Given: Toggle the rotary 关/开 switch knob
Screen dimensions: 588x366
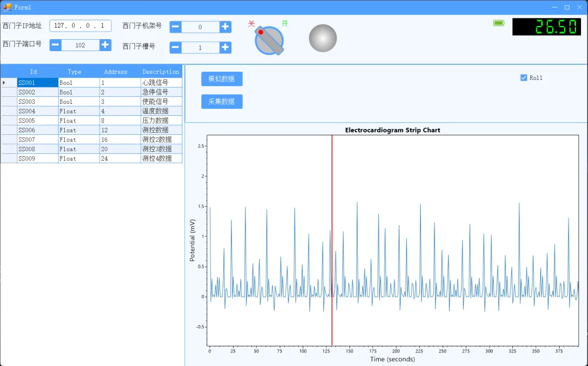Looking at the screenshot, I should 269,40.
